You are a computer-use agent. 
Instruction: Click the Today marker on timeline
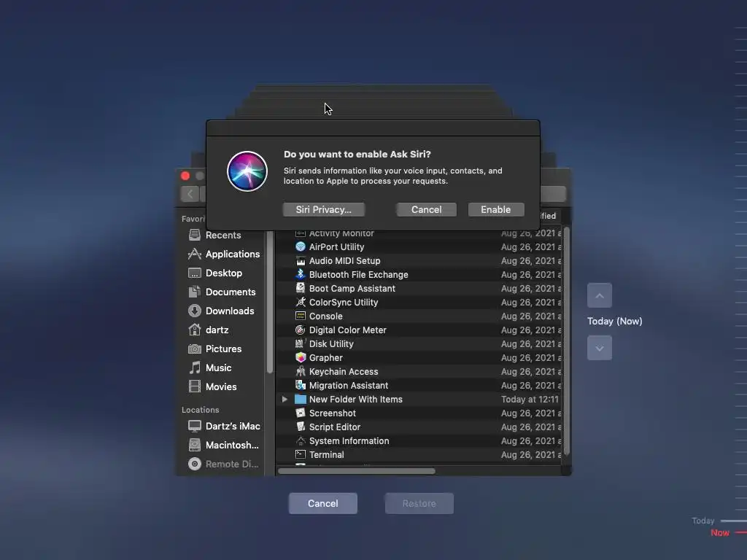point(703,521)
